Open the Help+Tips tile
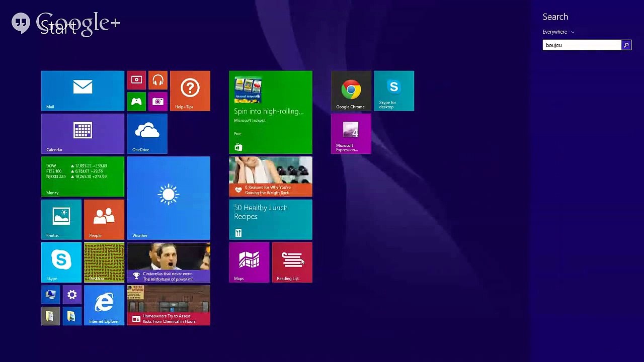This screenshot has height=362, width=644. pos(190,90)
